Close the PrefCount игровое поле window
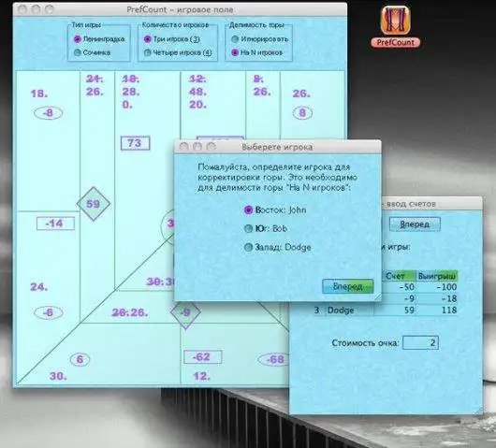 point(22,9)
